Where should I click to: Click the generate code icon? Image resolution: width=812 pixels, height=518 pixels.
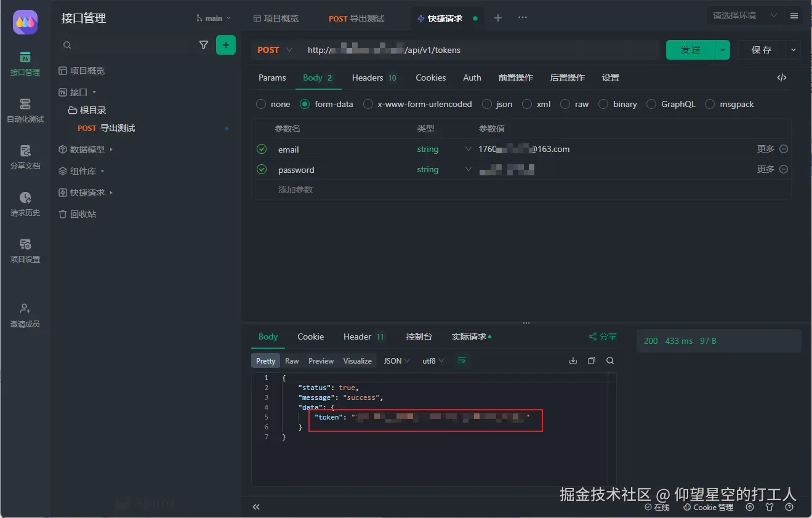pyautogui.click(x=782, y=78)
